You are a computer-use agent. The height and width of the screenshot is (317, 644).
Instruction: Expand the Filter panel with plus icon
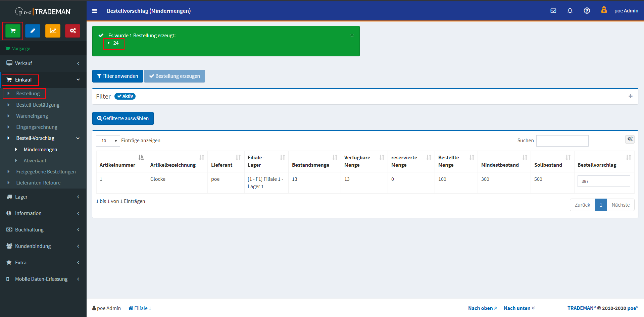click(630, 96)
